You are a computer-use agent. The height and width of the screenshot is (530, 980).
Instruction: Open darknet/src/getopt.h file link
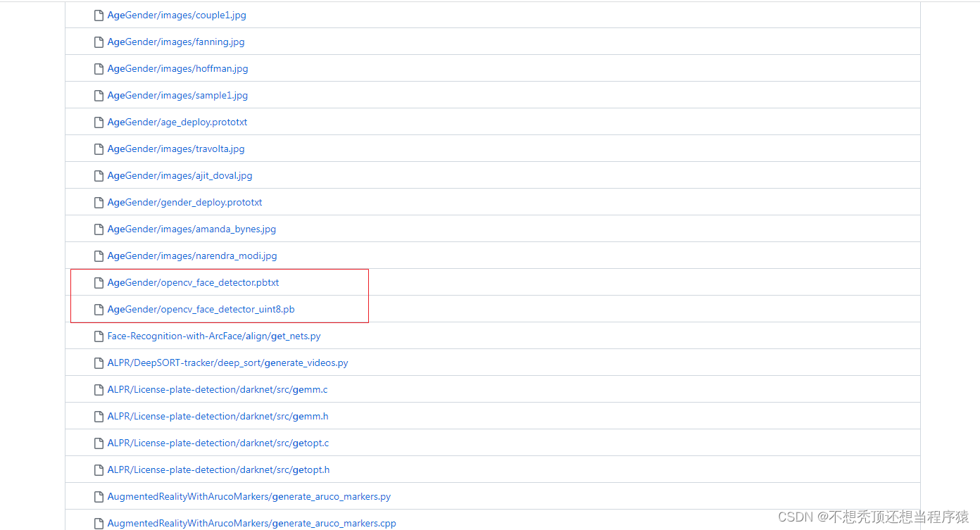(218, 469)
